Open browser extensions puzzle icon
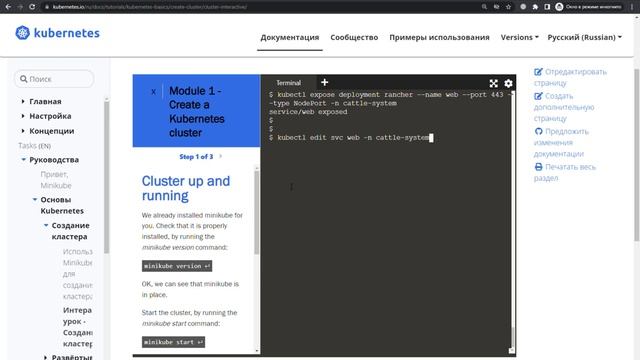 (535, 7)
